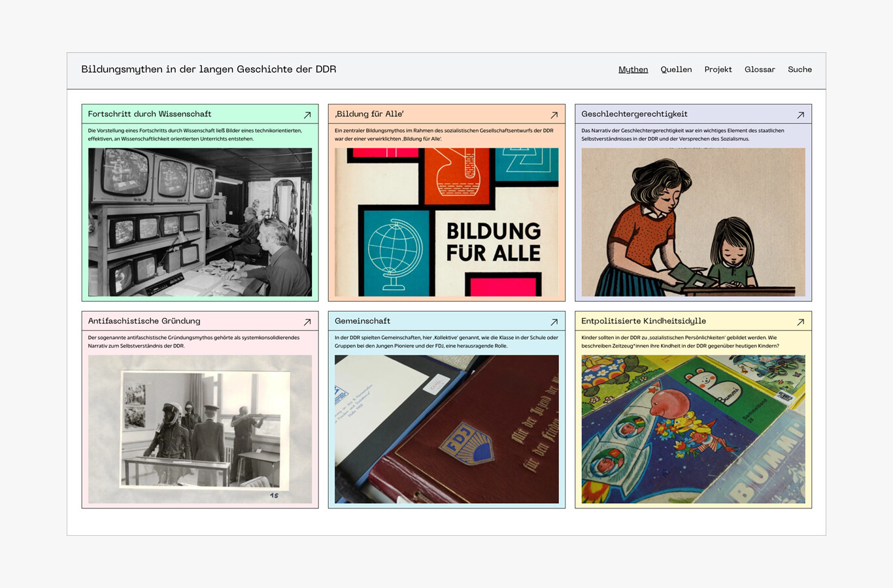Select the Mythen menu item
Screen dimensions: 893x588
633,70
